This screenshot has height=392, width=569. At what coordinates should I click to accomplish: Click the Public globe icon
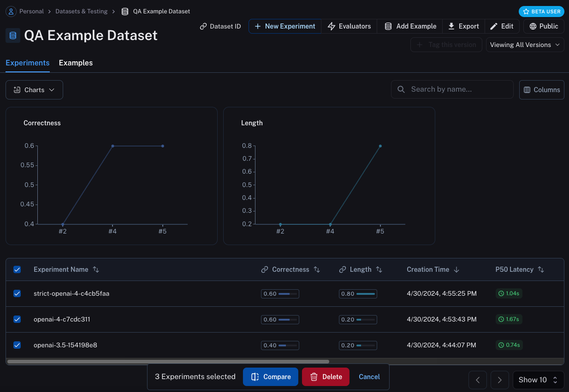tap(533, 27)
